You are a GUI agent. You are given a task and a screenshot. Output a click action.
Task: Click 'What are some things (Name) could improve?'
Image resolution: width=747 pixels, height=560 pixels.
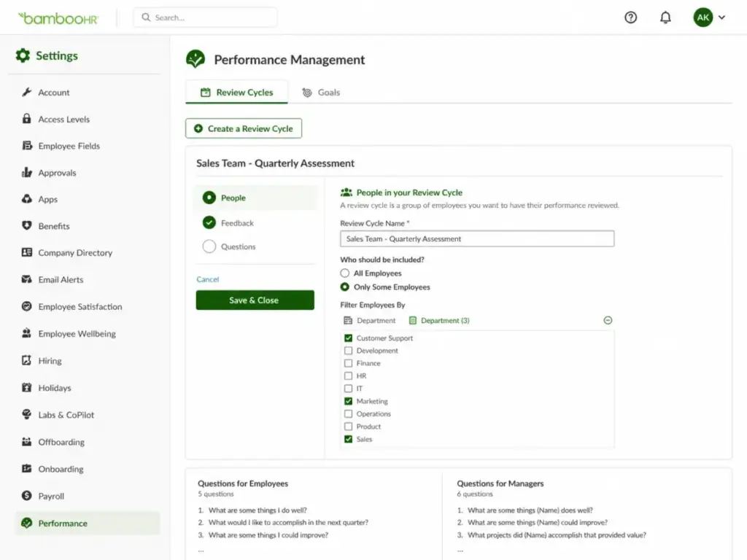(x=538, y=522)
